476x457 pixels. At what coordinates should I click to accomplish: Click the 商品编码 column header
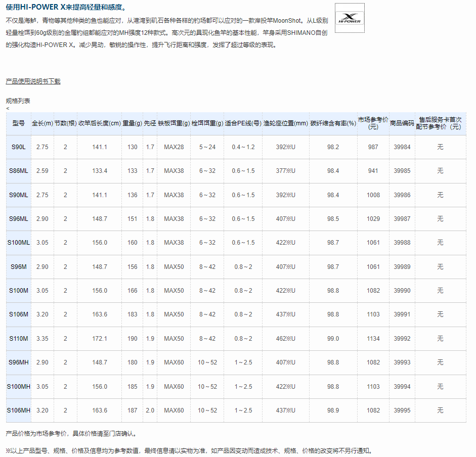[x=402, y=123]
